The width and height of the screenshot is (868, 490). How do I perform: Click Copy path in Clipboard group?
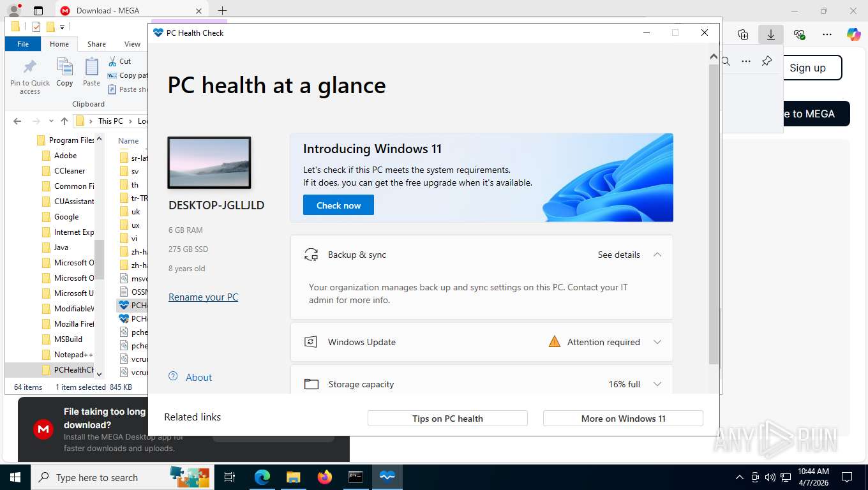coord(127,75)
